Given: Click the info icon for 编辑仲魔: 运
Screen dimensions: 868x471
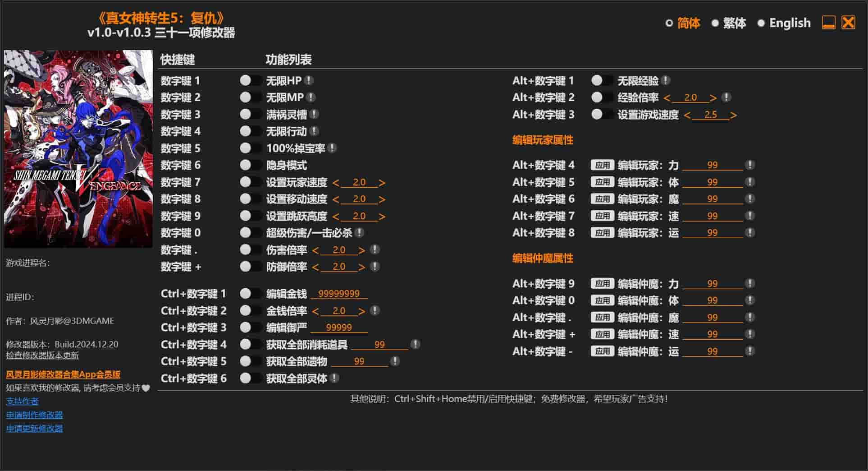Looking at the screenshot, I should (750, 351).
